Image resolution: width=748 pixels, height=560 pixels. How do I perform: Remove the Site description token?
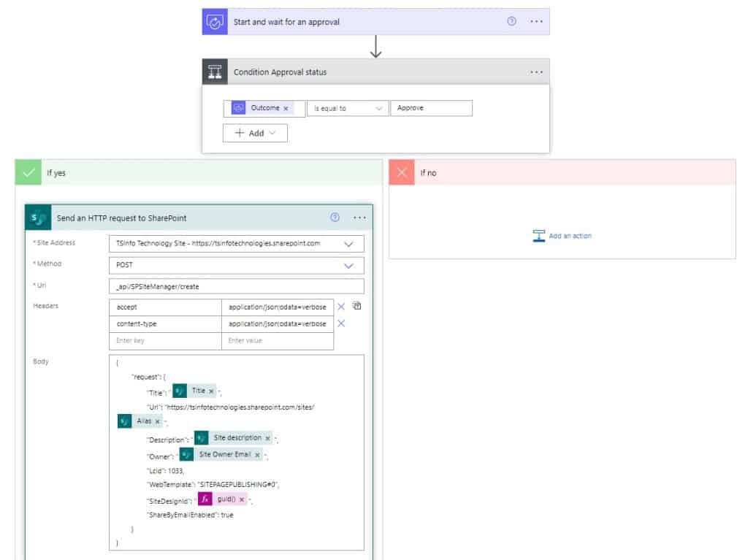(267, 438)
